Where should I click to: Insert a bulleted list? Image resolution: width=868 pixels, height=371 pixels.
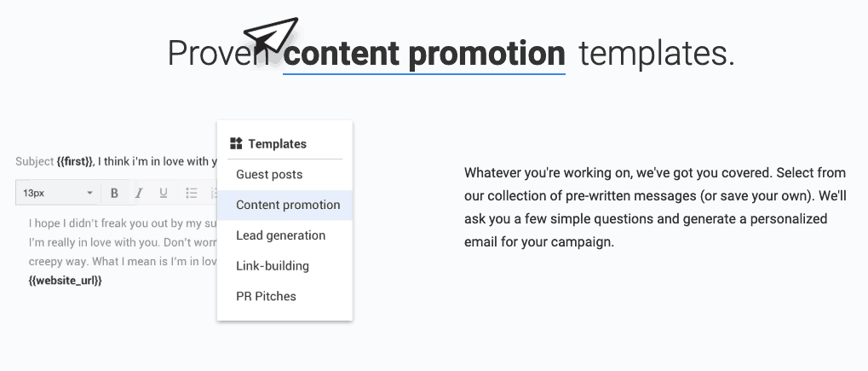point(192,193)
